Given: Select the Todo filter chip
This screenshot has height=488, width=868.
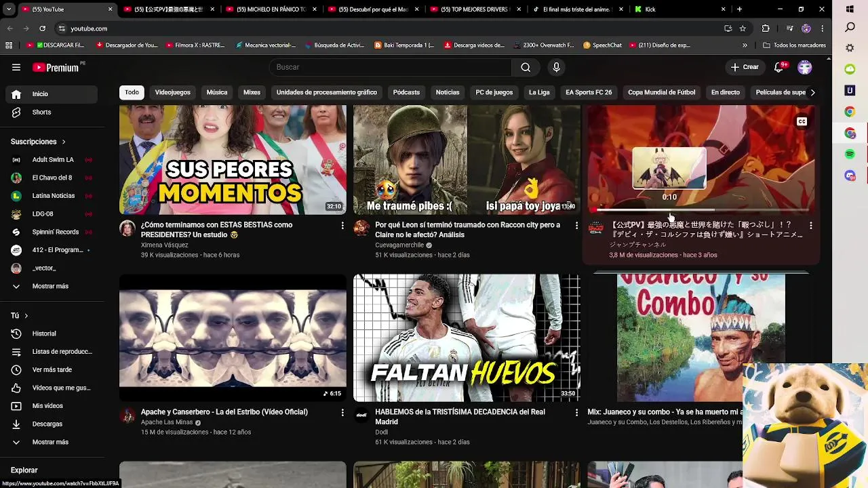Looking at the screenshot, I should coord(132,92).
